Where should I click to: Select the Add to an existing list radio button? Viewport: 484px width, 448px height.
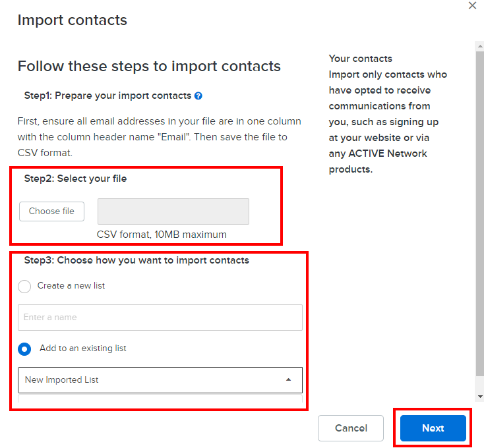pos(24,349)
